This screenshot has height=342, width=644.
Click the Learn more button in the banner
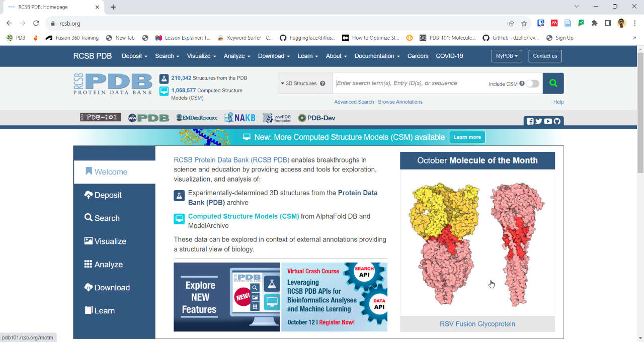tap(467, 136)
